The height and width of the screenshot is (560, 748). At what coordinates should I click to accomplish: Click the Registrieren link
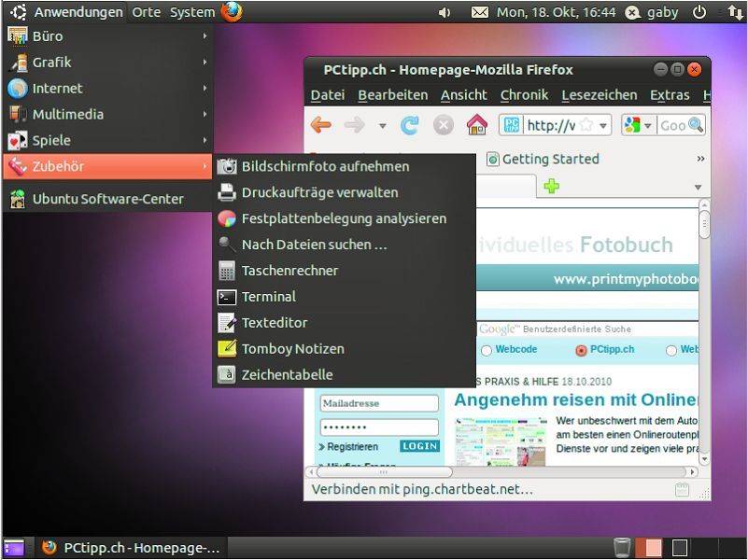[352, 447]
